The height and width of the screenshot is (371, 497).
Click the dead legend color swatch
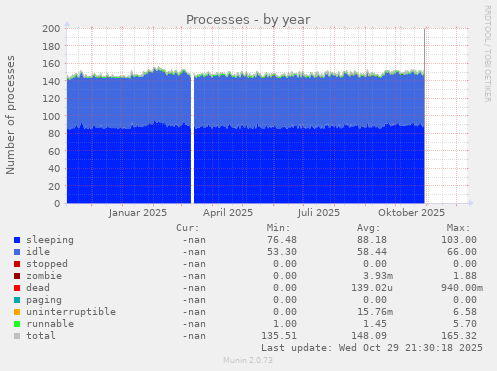[17, 288]
